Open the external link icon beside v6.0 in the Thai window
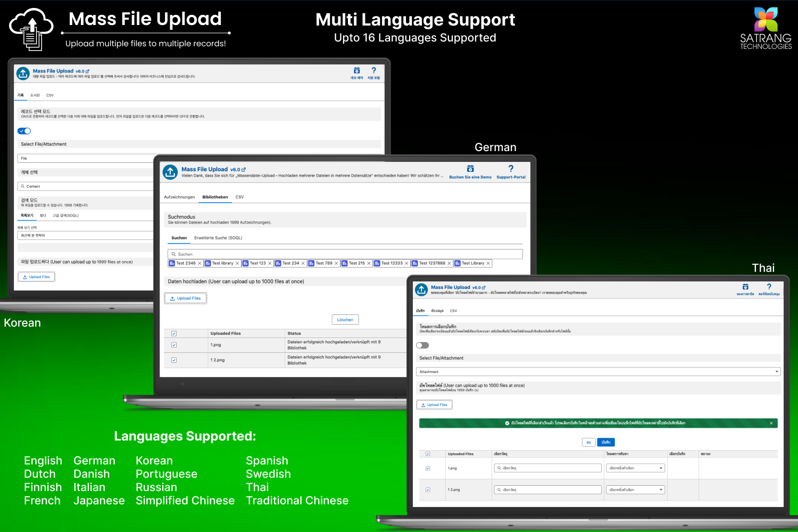Viewport: 798px width, 532px height. click(484, 288)
